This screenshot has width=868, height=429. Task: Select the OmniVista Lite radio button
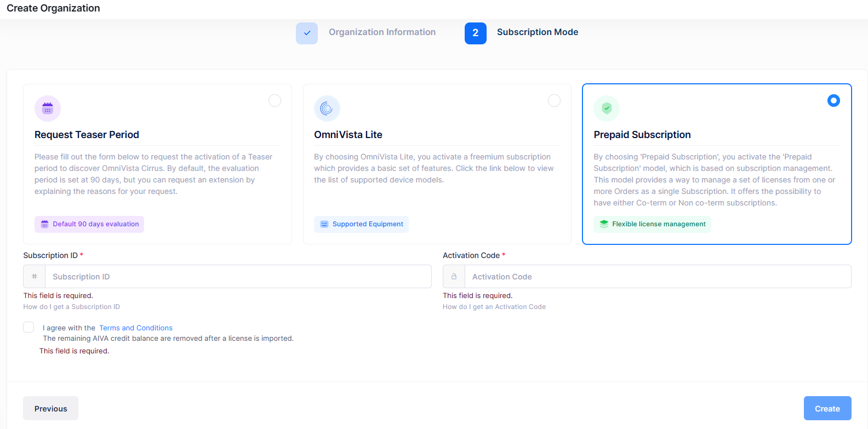point(555,101)
